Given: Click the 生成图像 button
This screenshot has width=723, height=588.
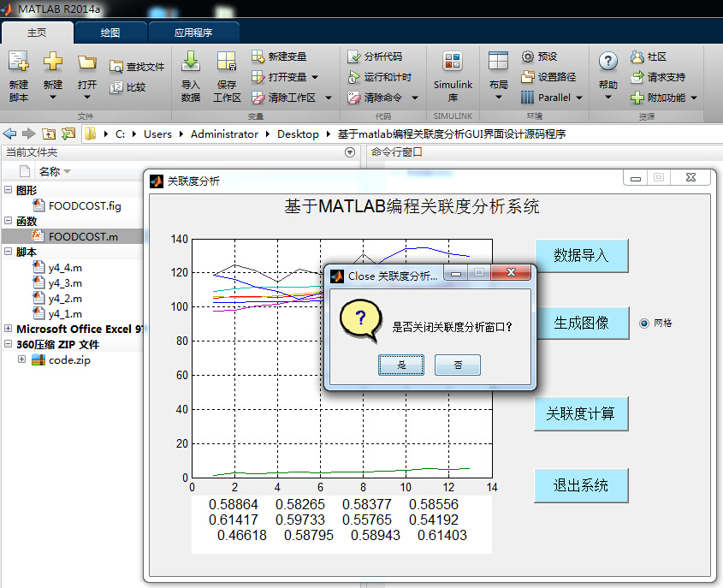Looking at the screenshot, I should [x=582, y=323].
